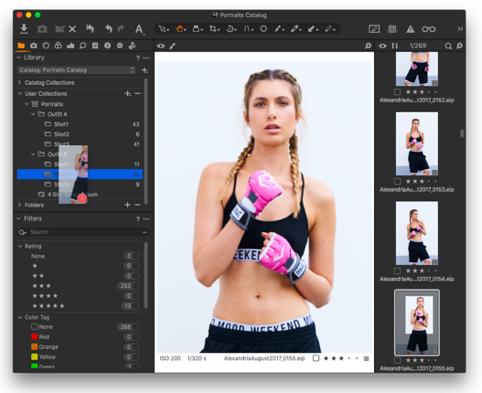Open the Metadata info tool tab

pyautogui.click(x=107, y=45)
